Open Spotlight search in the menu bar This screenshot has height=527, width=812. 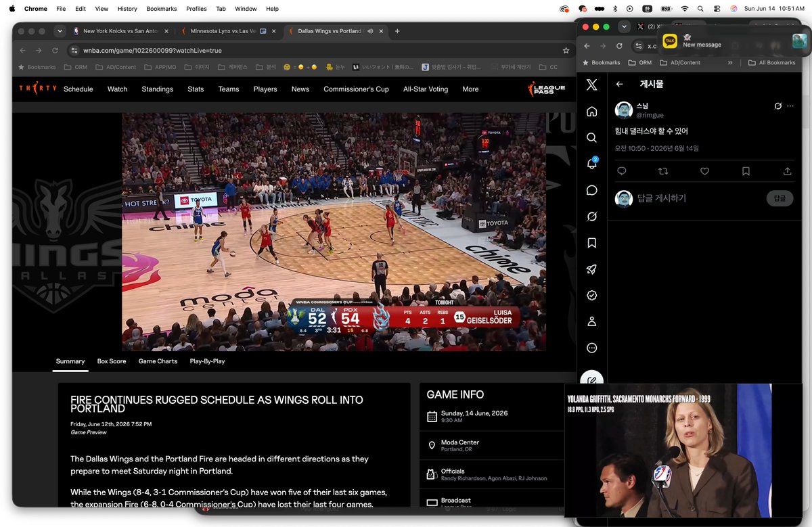click(x=701, y=9)
